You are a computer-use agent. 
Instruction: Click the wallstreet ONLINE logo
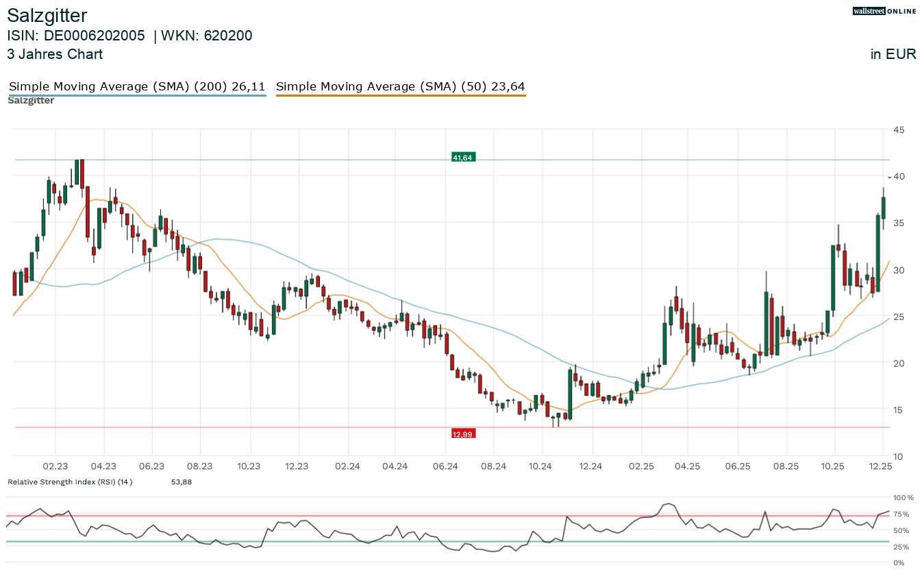[884, 11]
